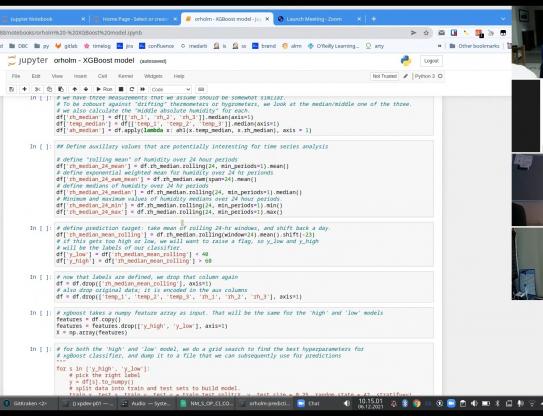This screenshot has height=416, width=543.
Task: Open the command palette keyboard icon
Action: coord(201,89)
